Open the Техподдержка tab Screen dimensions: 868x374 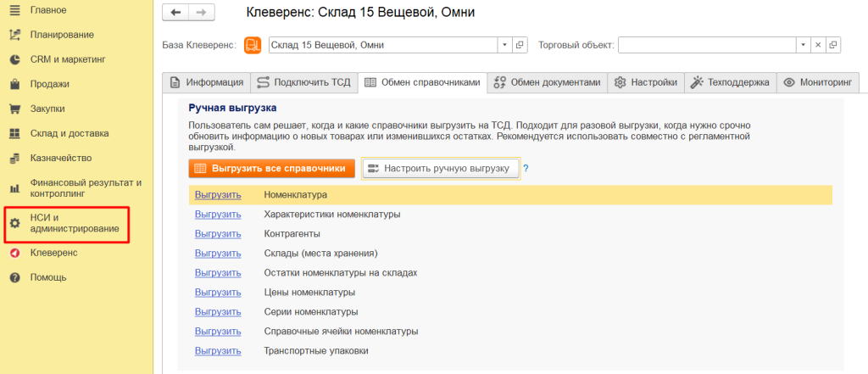click(x=731, y=82)
